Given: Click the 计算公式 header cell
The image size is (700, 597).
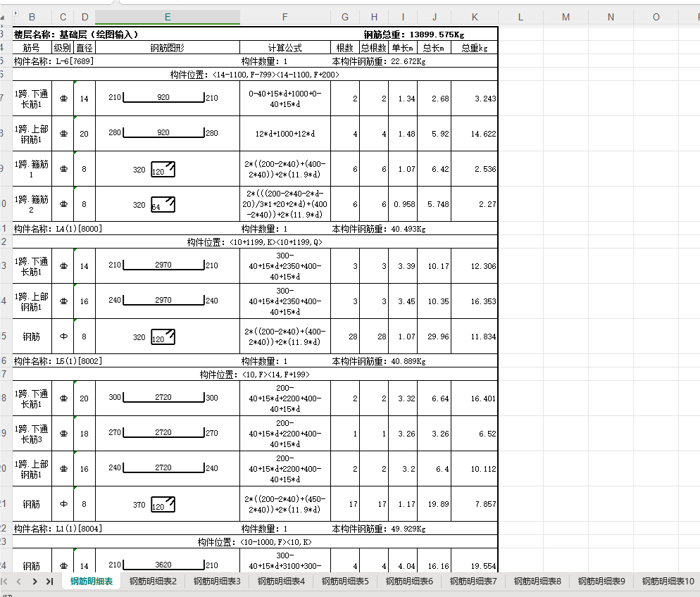Looking at the screenshot, I should (x=285, y=48).
